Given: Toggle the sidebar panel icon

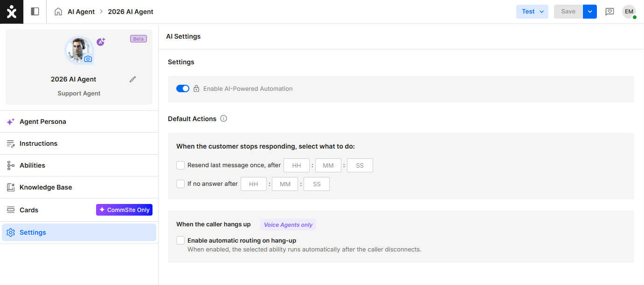Looking at the screenshot, I should (x=35, y=12).
